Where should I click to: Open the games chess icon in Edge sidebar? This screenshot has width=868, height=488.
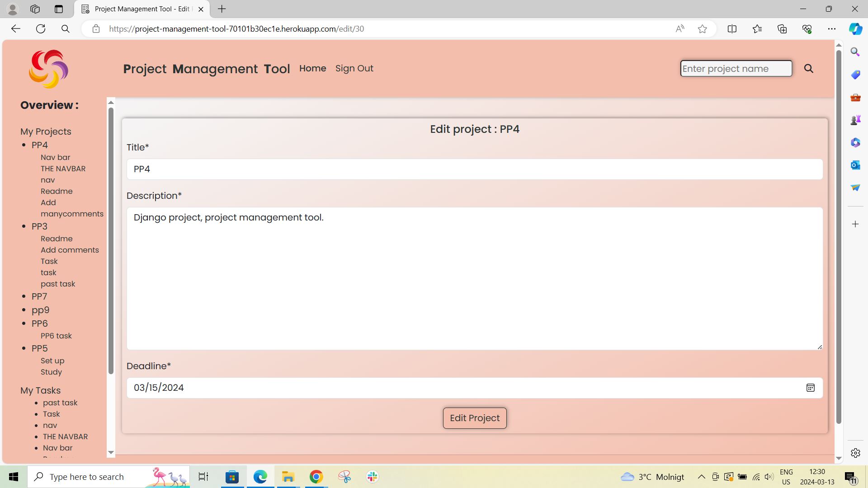pos(855,120)
